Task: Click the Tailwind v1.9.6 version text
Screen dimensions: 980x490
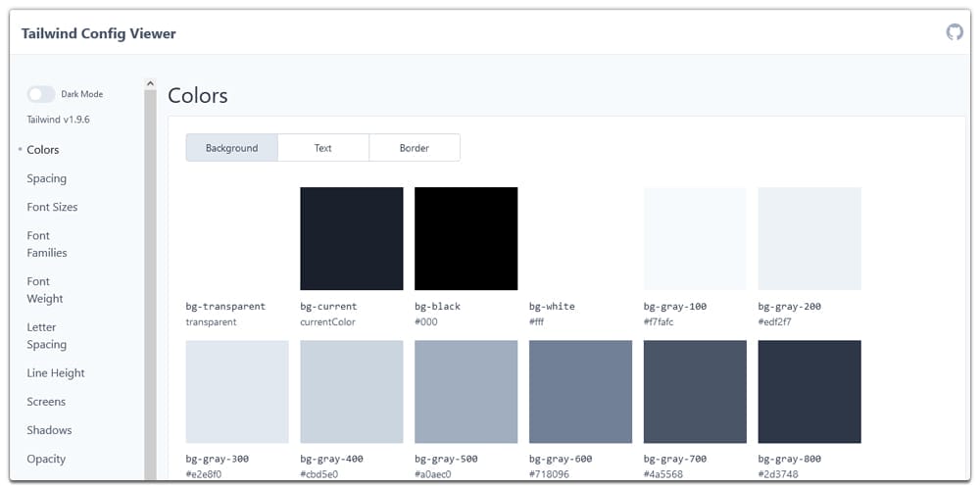Action: point(58,120)
